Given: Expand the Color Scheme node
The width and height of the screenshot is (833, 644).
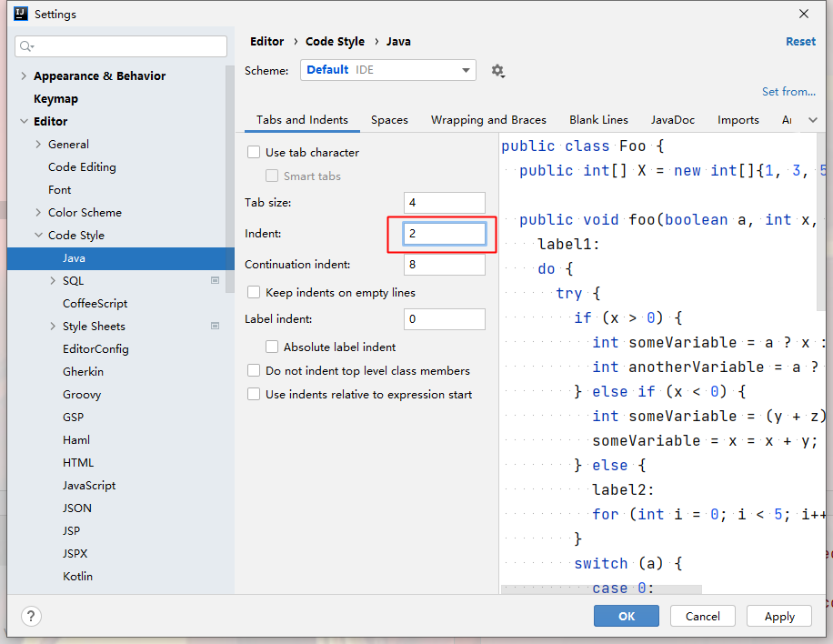Looking at the screenshot, I should tap(38, 213).
